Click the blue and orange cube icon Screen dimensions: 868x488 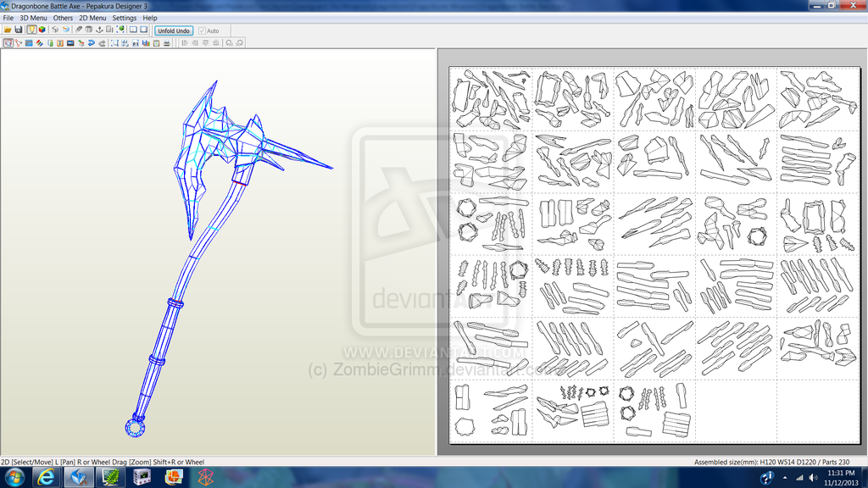coord(66,30)
